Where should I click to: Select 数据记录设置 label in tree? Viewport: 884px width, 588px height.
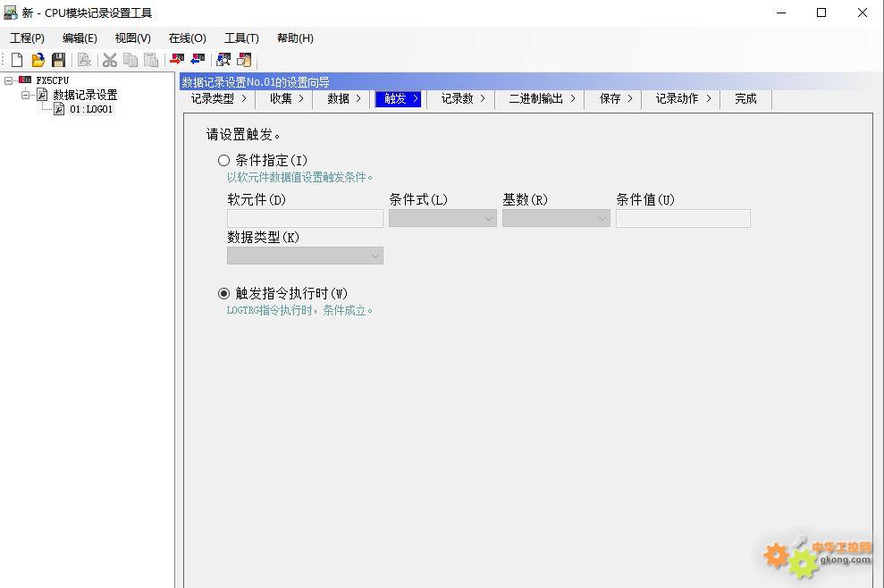(x=85, y=95)
